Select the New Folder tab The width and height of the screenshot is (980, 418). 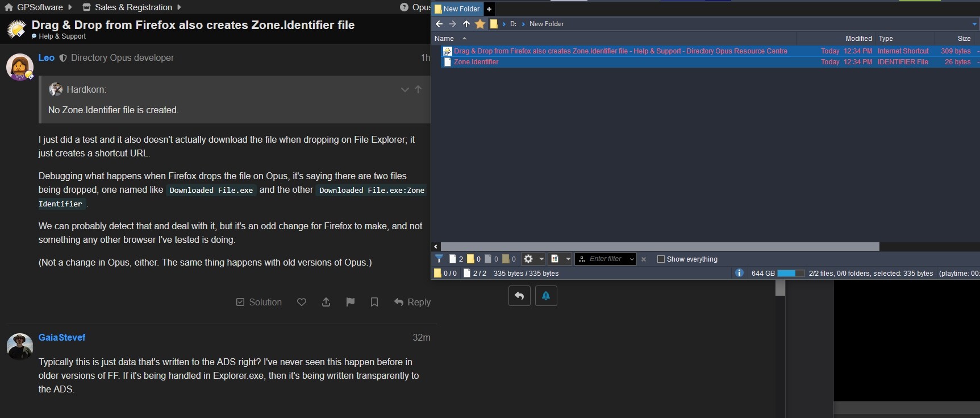pyautogui.click(x=457, y=9)
